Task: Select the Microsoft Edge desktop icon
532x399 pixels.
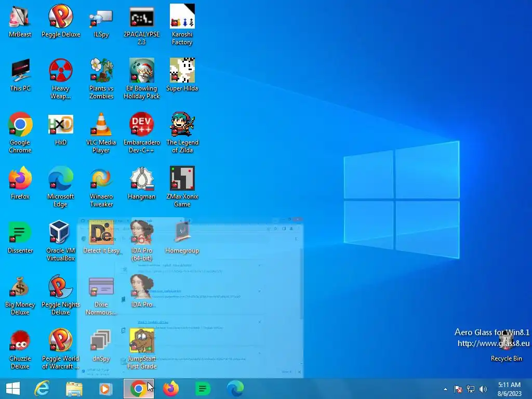Action: 61,187
